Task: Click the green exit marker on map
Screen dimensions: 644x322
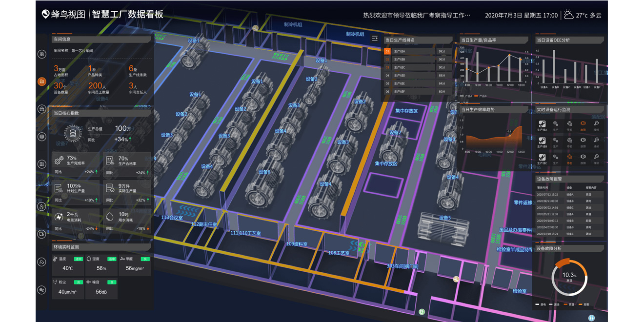Action: [x=422, y=311]
